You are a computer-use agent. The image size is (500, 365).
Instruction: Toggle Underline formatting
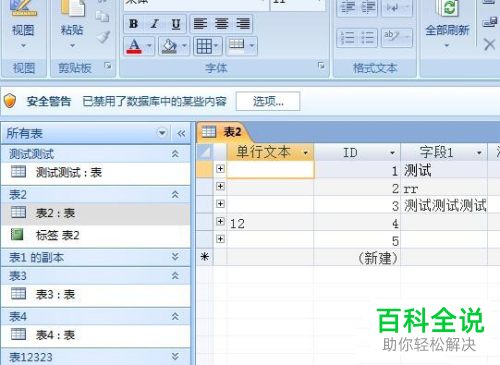(x=176, y=24)
